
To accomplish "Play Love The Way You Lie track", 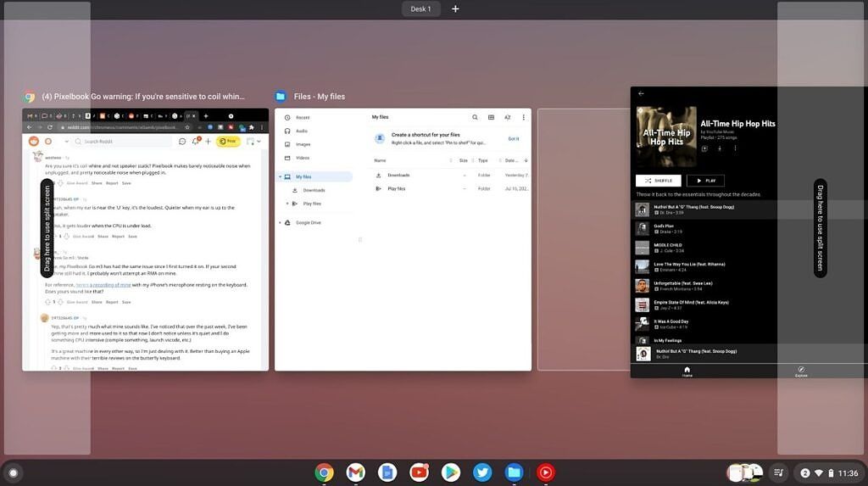I will [749, 266].
